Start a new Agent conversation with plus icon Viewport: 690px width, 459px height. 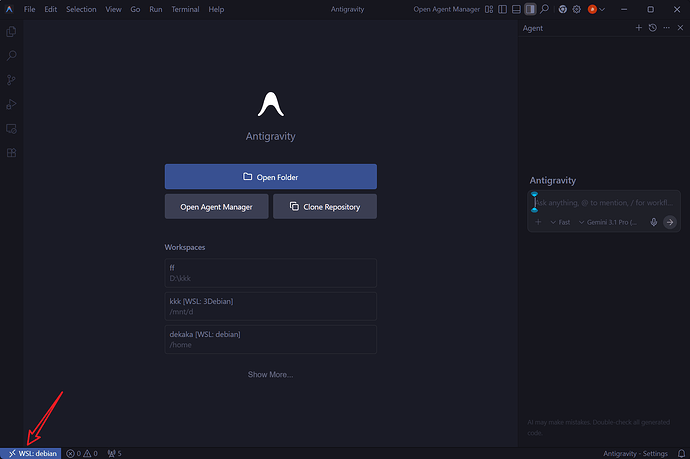[639, 28]
